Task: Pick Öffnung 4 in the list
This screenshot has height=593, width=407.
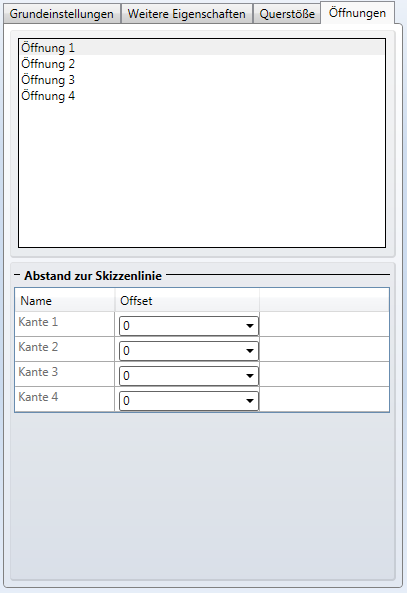Action: (x=202, y=96)
